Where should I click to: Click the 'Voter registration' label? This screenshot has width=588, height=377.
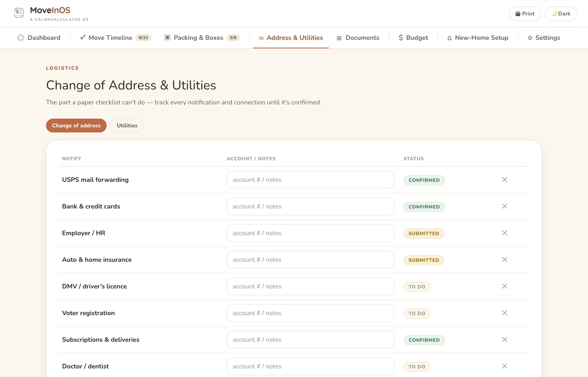point(88,313)
